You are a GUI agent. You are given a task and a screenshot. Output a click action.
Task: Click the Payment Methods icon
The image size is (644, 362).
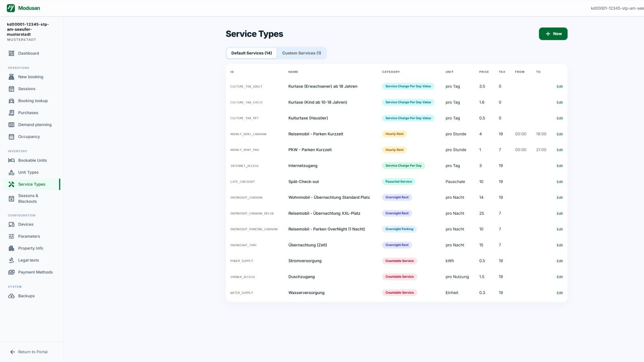click(x=11, y=272)
